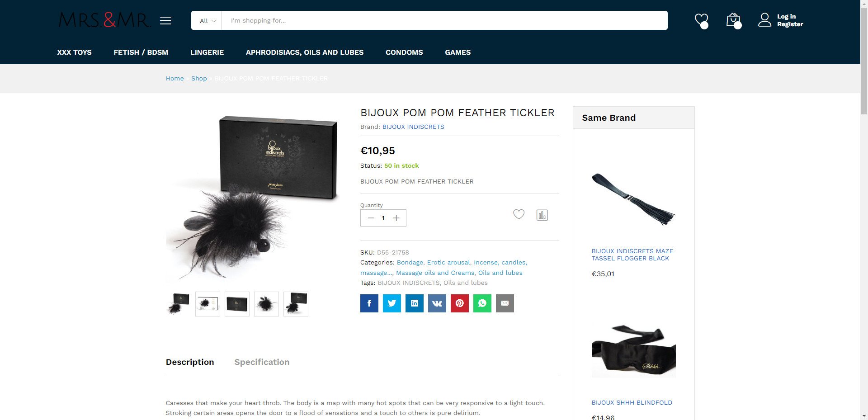868x420 pixels.
Task: Expand the All categories search dropdown
Action: (x=207, y=20)
